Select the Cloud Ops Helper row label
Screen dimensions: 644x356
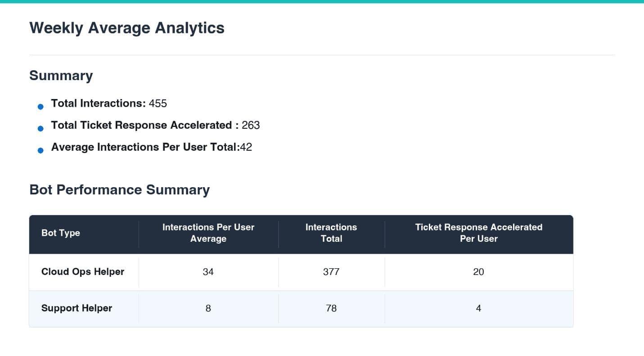[83, 272]
